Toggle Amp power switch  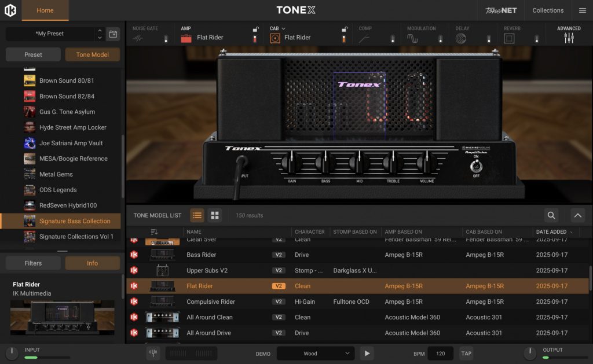pos(255,39)
